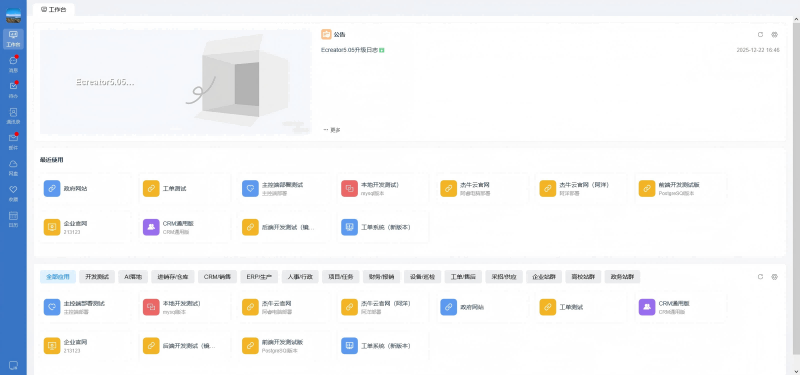This screenshot has width=800, height=375.
Task: Click red mysql版本 app icon under 最近使用
Action: point(349,188)
